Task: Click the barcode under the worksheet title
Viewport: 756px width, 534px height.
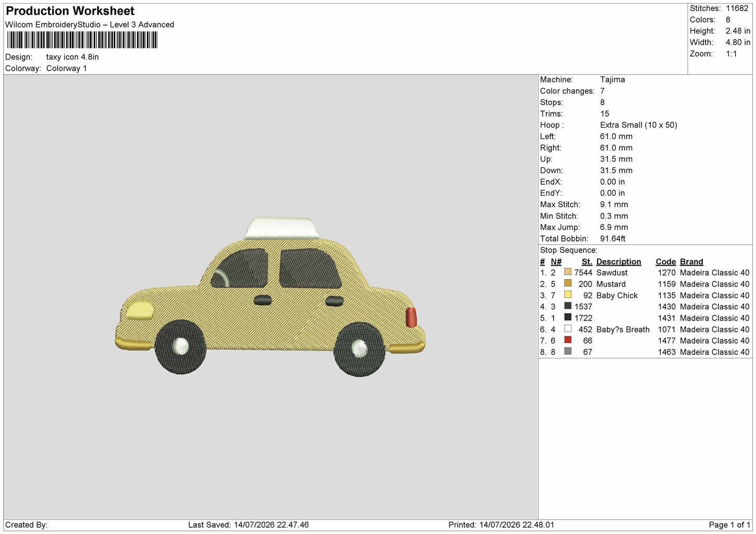Action: pos(82,40)
